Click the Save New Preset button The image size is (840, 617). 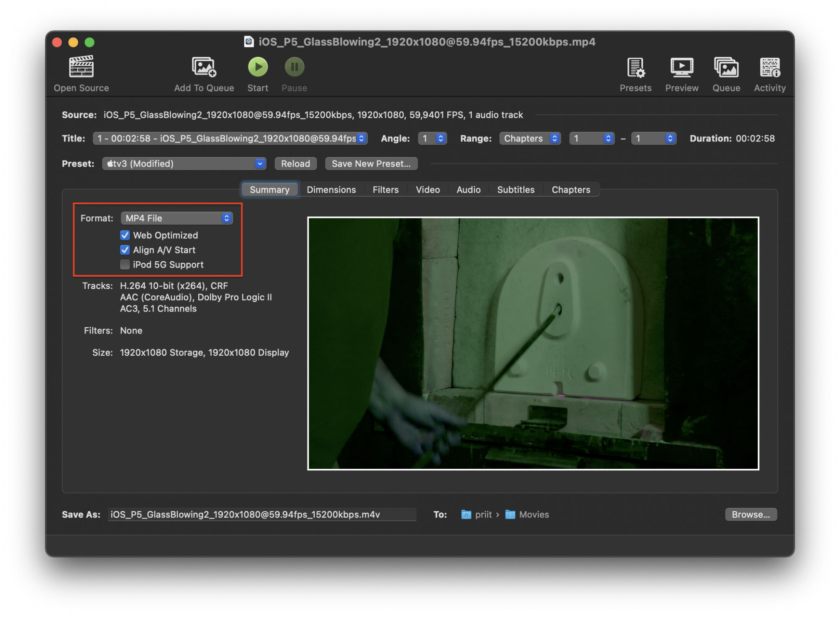(x=371, y=163)
